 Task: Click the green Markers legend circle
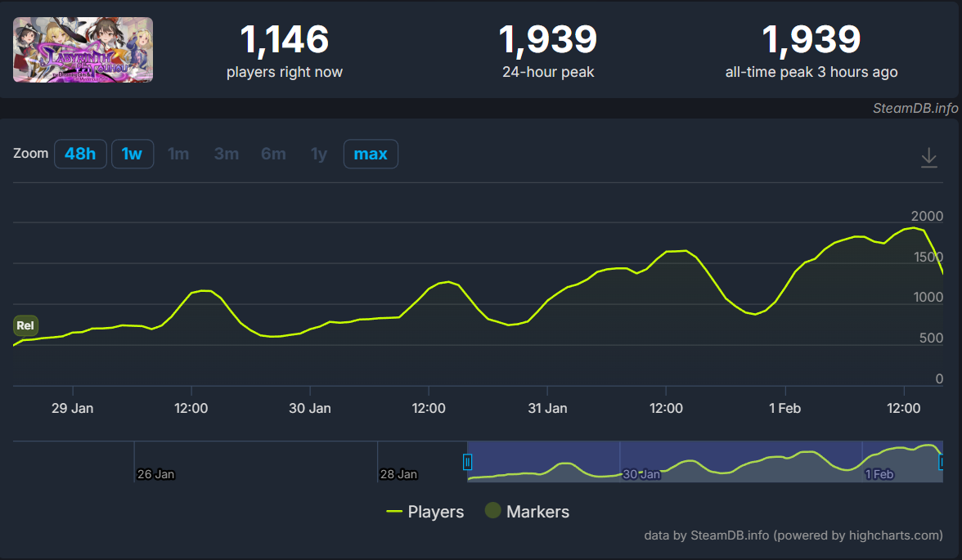(492, 511)
